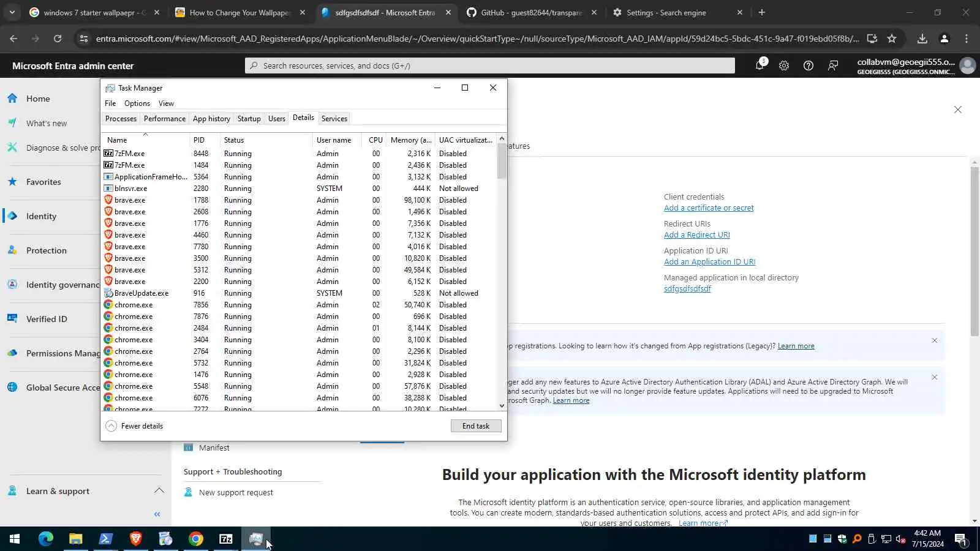Open the Entra notifications bell
980x551 pixels.
(x=760, y=65)
